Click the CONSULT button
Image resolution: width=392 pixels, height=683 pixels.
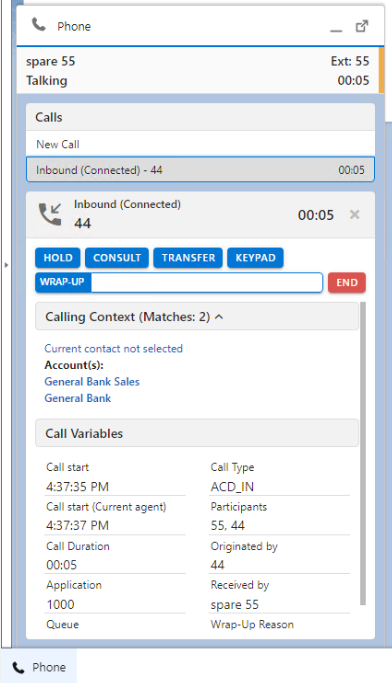pyautogui.click(x=117, y=258)
